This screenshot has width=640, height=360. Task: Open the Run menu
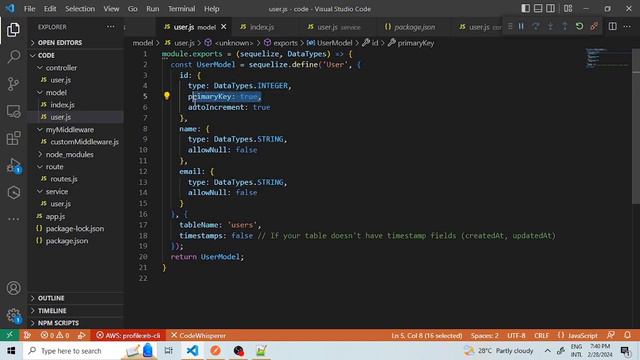coord(153,9)
